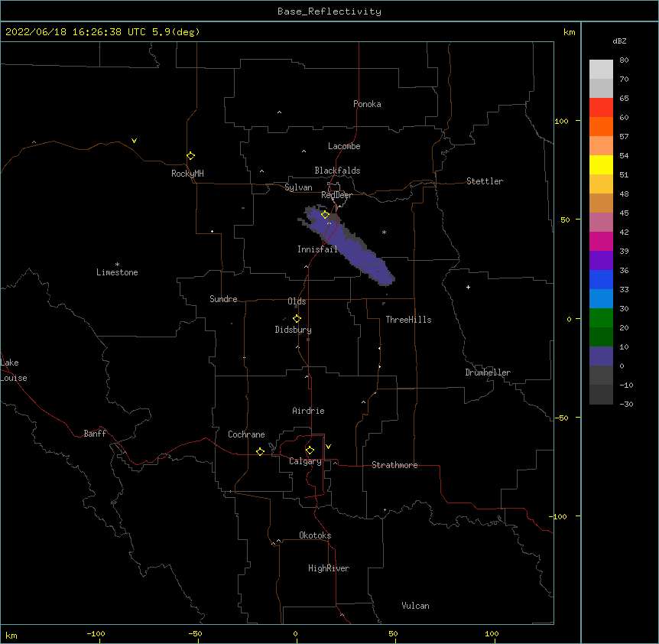The image size is (659, 644).
Task: Click the RockyMH label
Action: click(187, 174)
